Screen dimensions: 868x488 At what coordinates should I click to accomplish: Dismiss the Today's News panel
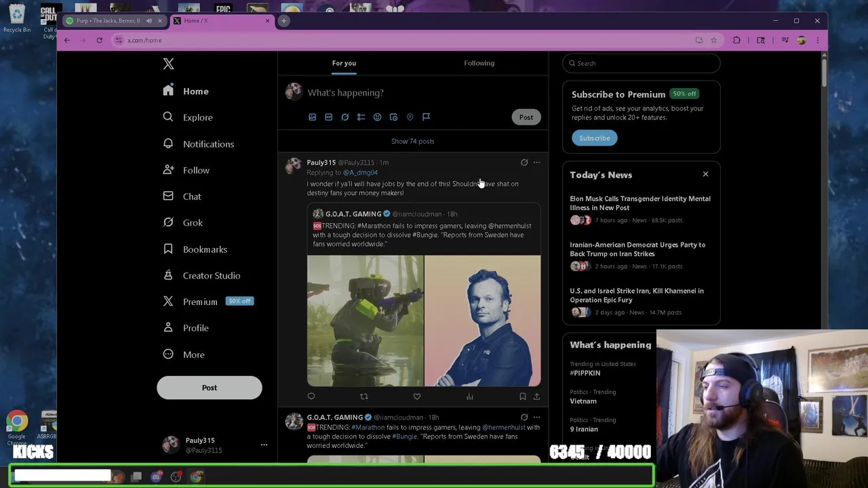[x=705, y=175]
